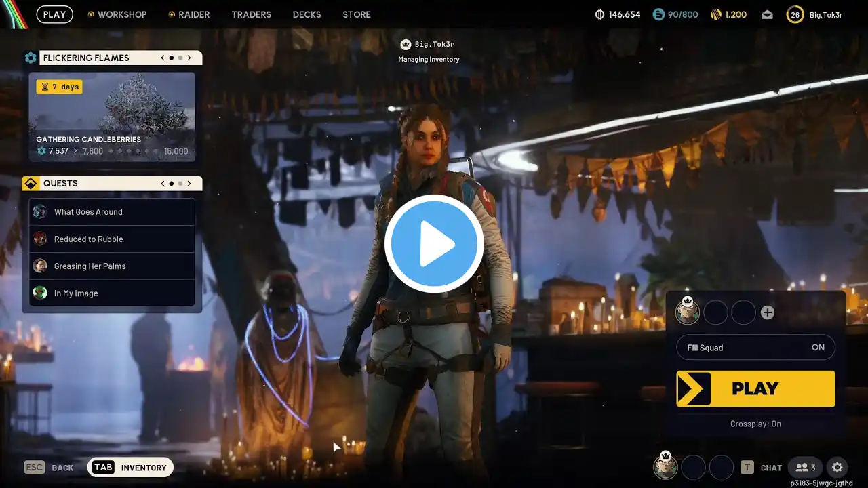Click the large yellow PLAY button

(755, 389)
